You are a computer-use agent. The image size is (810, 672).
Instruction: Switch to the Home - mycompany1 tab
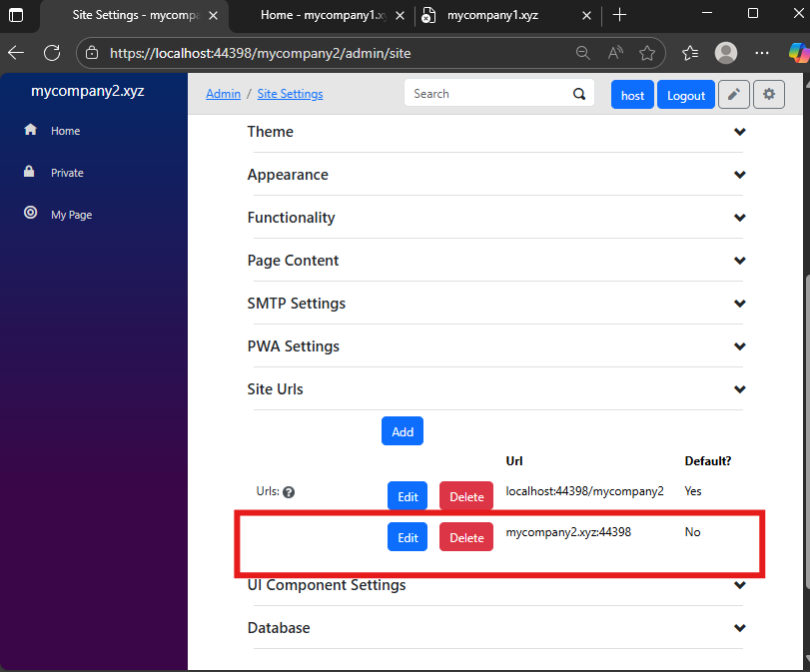click(322, 15)
